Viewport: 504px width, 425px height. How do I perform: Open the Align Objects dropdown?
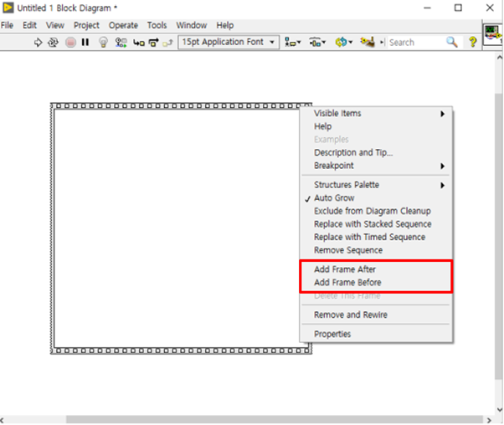(293, 42)
